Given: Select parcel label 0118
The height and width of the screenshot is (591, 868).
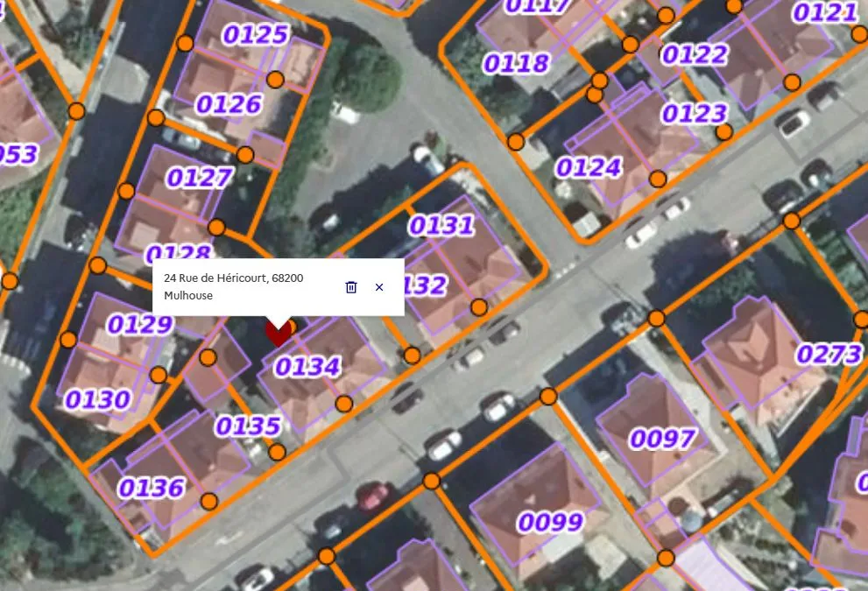Looking at the screenshot, I should pos(517,63).
